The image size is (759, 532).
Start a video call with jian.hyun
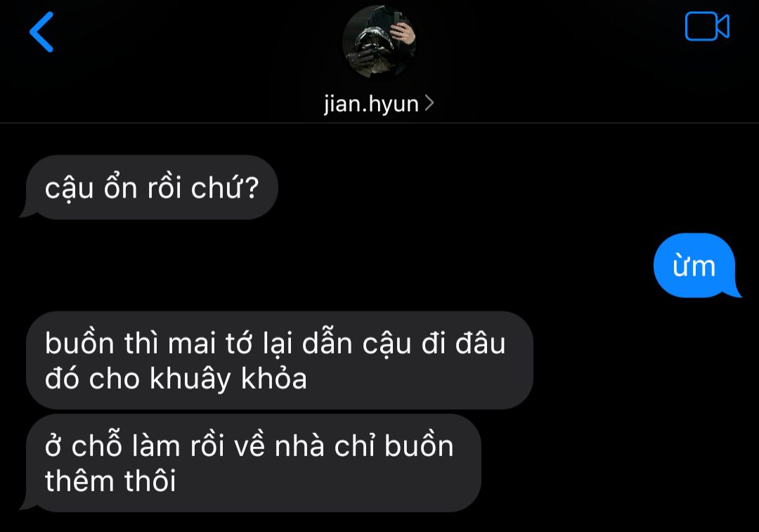pyautogui.click(x=707, y=26)
